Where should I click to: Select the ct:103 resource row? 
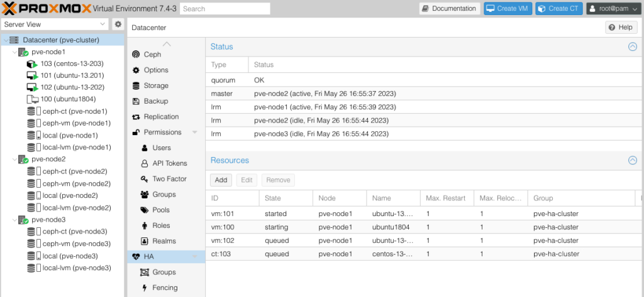[x=425, y=254]
